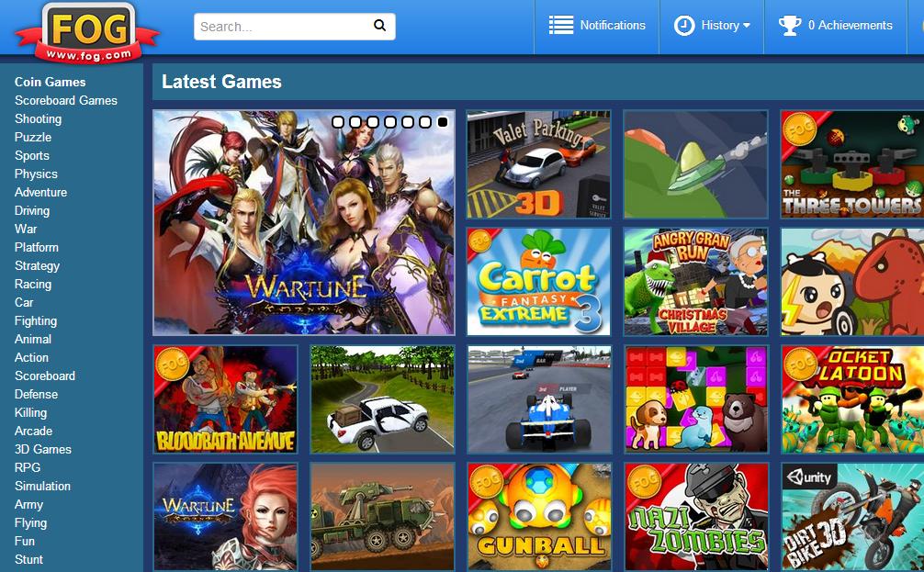Image resolution: width=924 pixels, height=572 pixels.
Task: Select the RPG category
Action: (28, 467)
